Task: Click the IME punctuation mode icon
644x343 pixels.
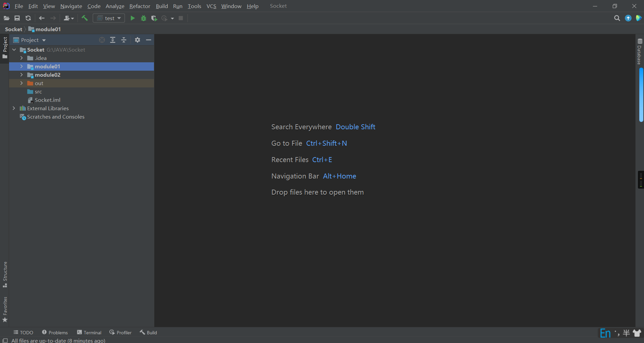Action: coord(617,333)
